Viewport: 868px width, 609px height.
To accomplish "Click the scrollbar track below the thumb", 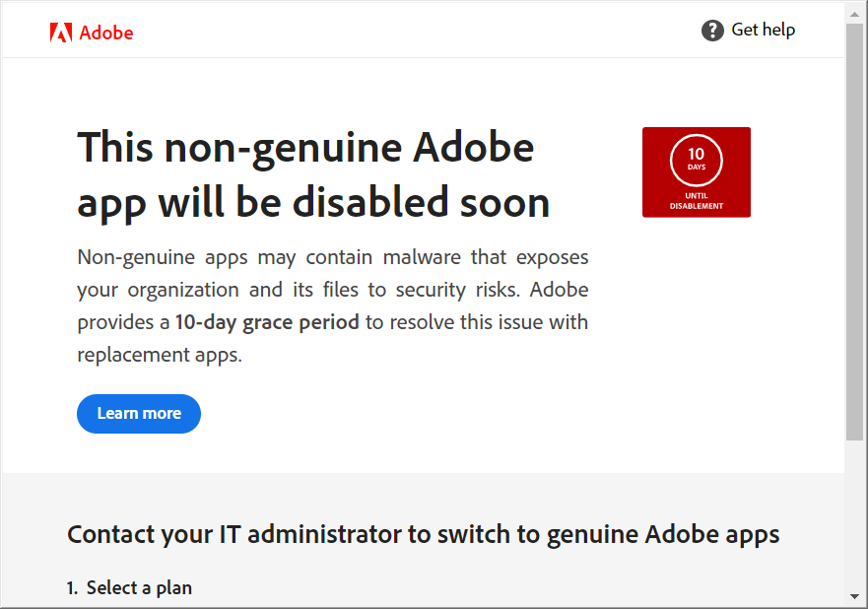I will (x=854, y=512).
